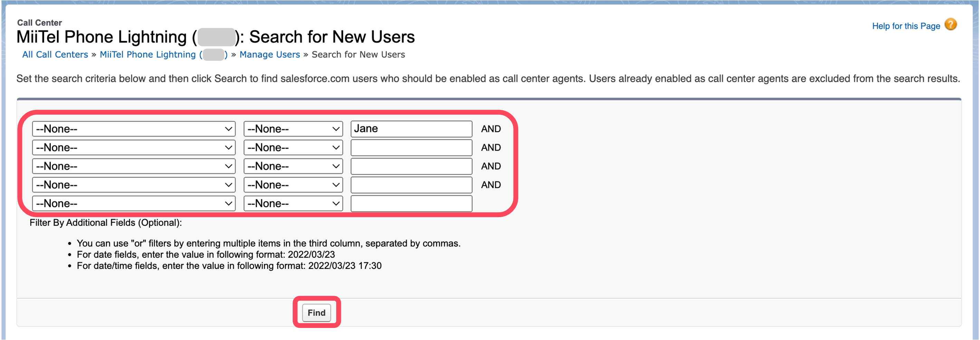980x340 pixels.
Task: Click the 'Call Center' heading label
Action: coord(40,23)
